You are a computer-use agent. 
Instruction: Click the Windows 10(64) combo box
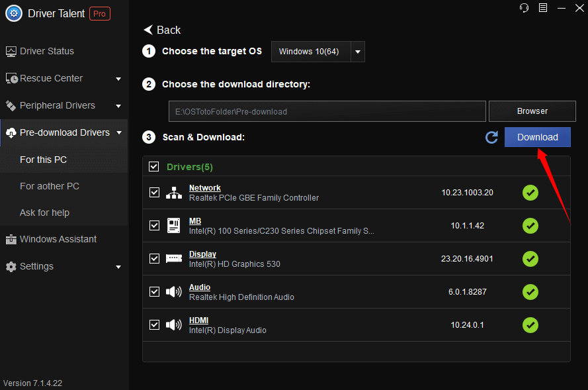point(318,52)
